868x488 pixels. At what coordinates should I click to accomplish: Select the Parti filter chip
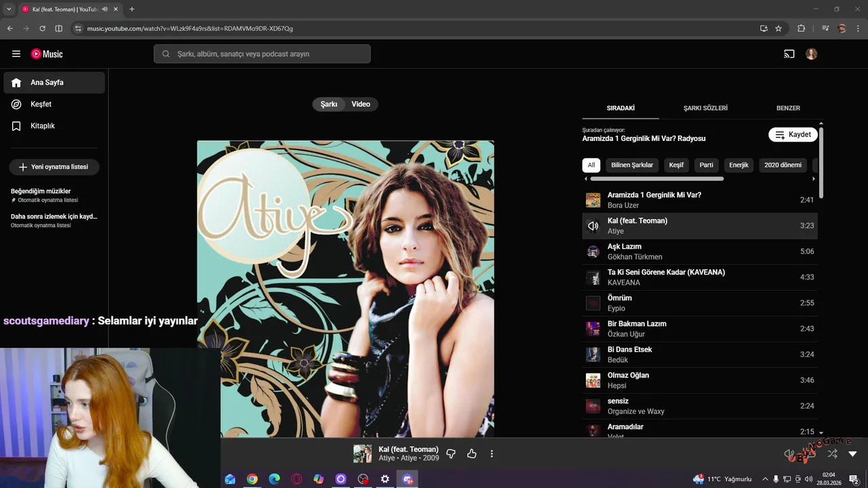tap(707, 165)
